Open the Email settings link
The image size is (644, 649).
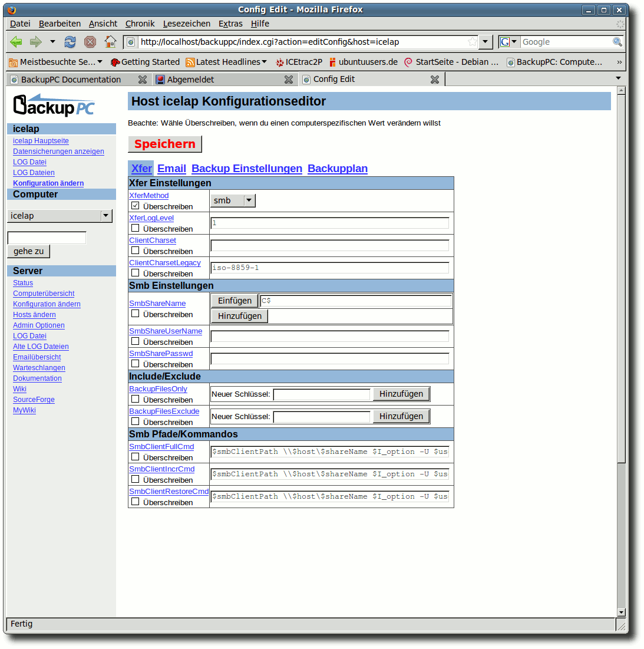pos(171,169)
